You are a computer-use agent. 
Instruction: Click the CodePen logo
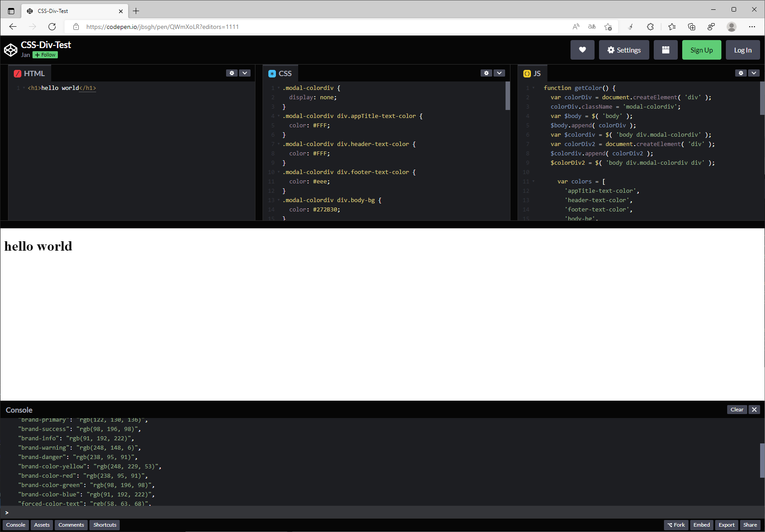[x=11, y=49]
